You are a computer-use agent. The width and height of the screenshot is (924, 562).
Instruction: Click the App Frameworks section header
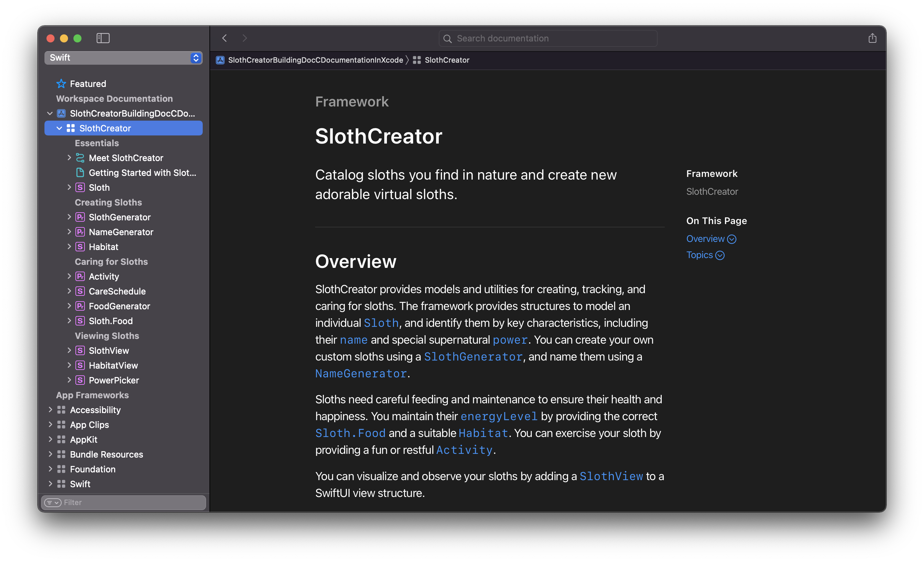92,395
